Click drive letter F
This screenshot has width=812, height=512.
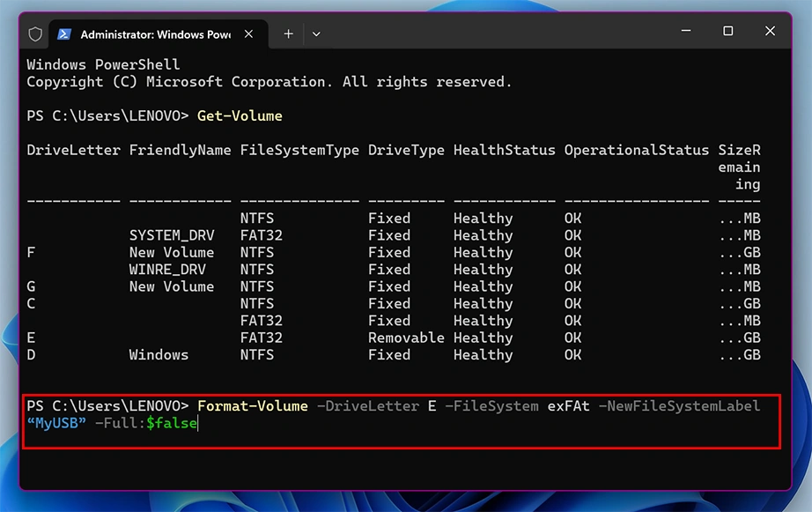(x=31, y=252)
